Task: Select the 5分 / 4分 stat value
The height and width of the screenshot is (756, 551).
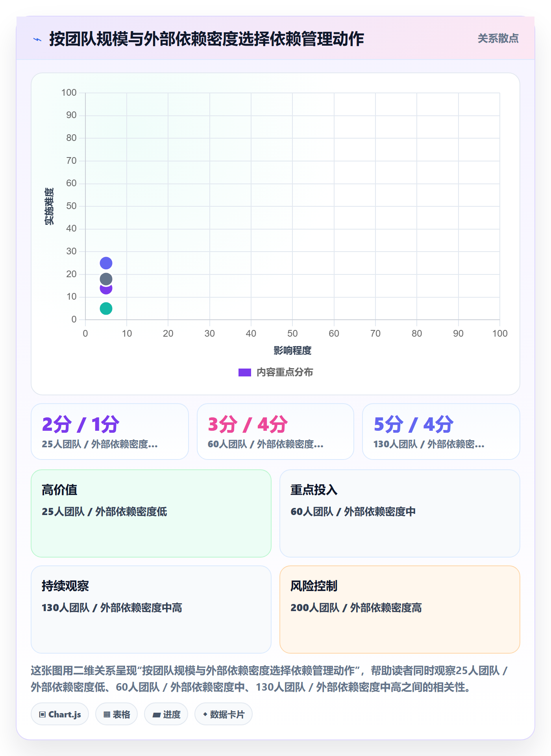Action: point(413,424)
